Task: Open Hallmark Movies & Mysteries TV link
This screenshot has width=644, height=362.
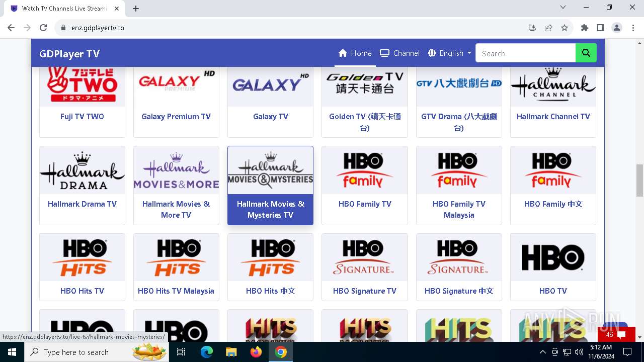Action: point(271,209)
